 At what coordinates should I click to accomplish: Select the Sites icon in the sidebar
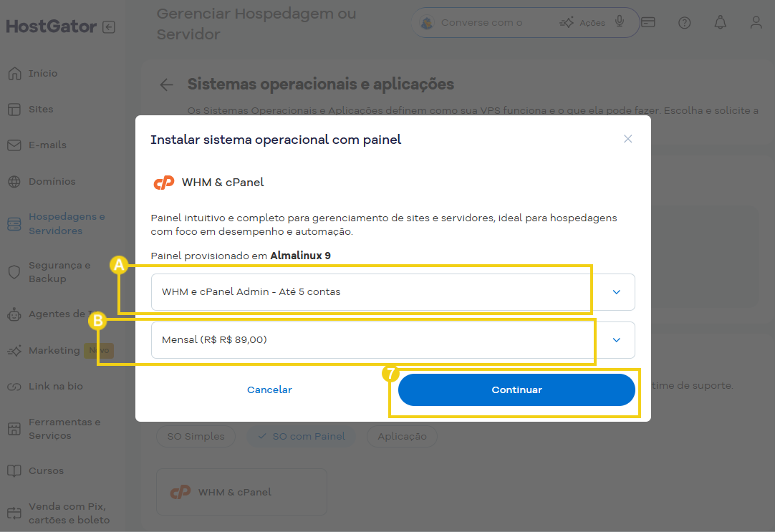pos(14,109)
